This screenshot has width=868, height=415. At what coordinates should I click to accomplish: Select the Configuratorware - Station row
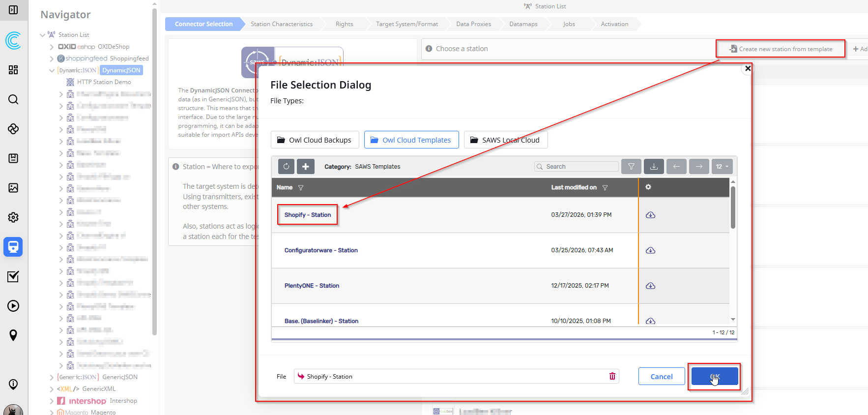pyautogui.click(x=500, y=250)
